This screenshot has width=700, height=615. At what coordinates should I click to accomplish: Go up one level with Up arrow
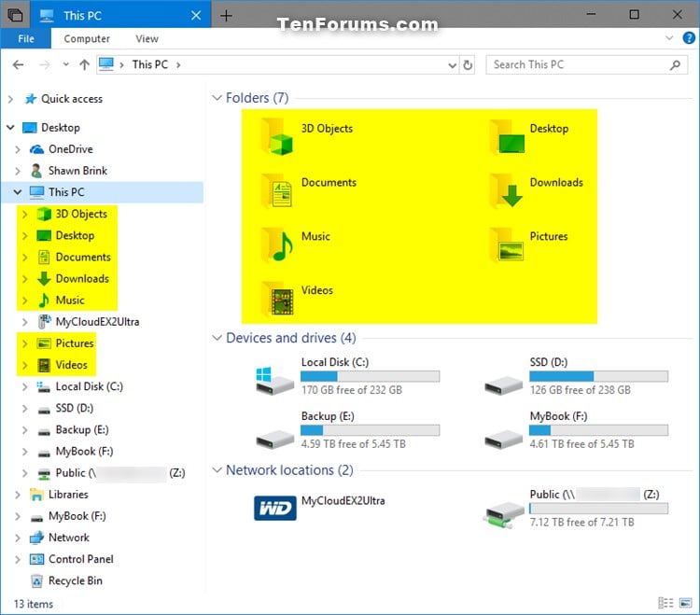point(84,65)
